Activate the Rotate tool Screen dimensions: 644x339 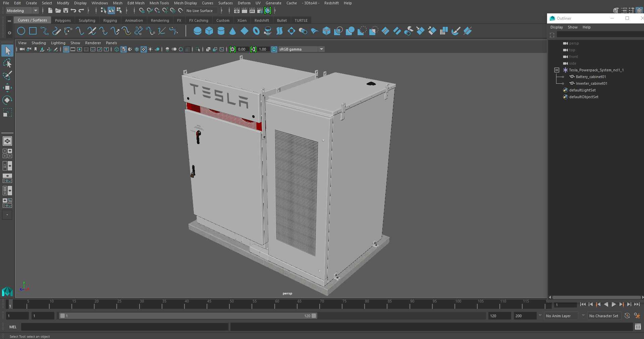point(7,100)
